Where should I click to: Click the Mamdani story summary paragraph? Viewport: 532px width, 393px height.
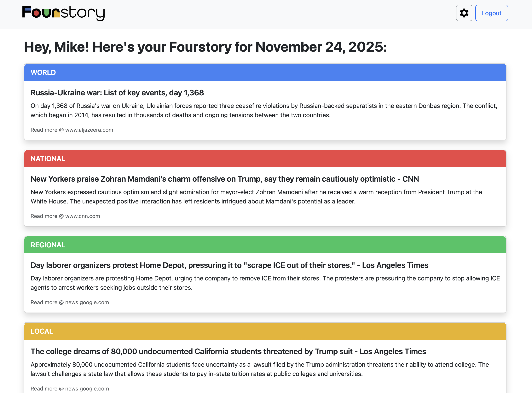[x=256, y=197]
